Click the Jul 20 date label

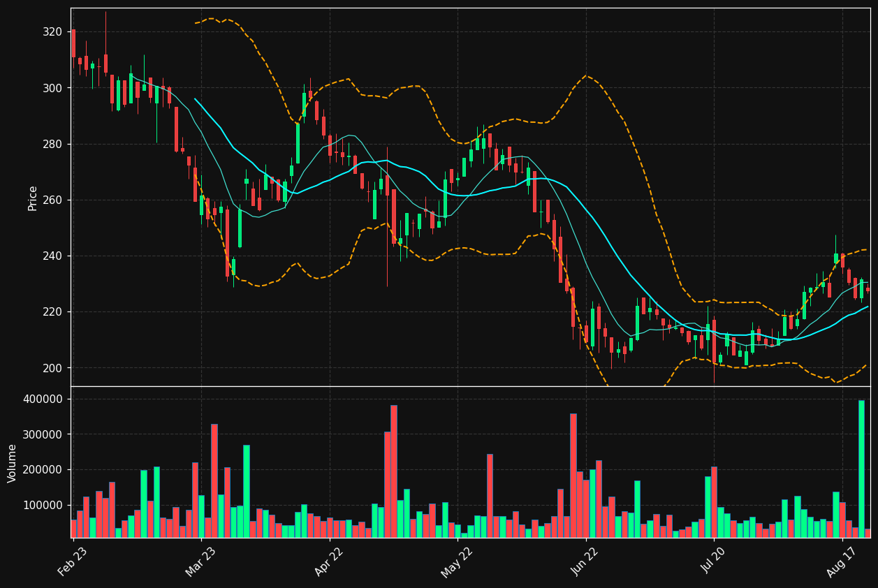714,561
